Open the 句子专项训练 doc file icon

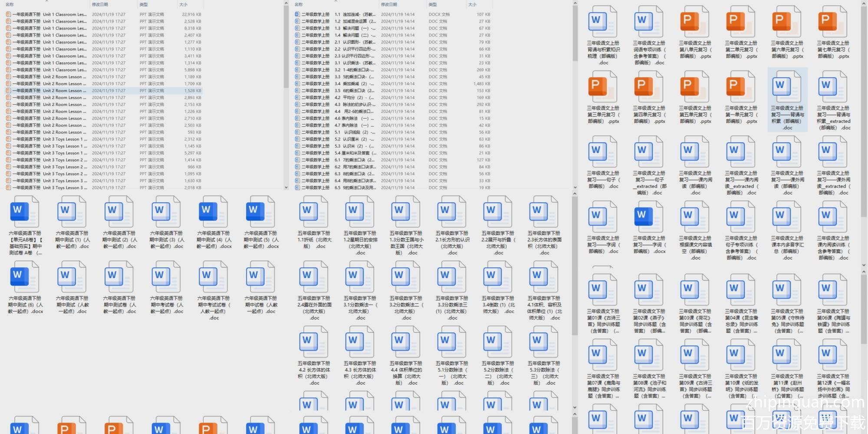coord(741,217)
